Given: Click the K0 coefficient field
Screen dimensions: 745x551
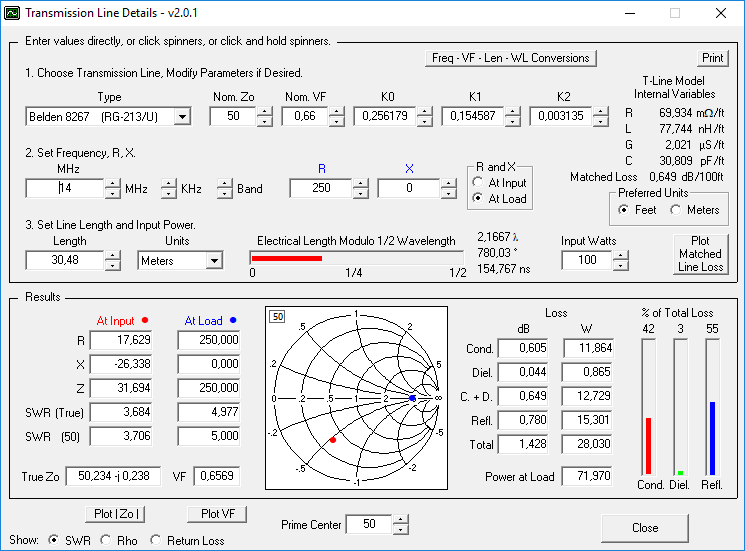Looking at the screenshot, I should tap(384, 116).
